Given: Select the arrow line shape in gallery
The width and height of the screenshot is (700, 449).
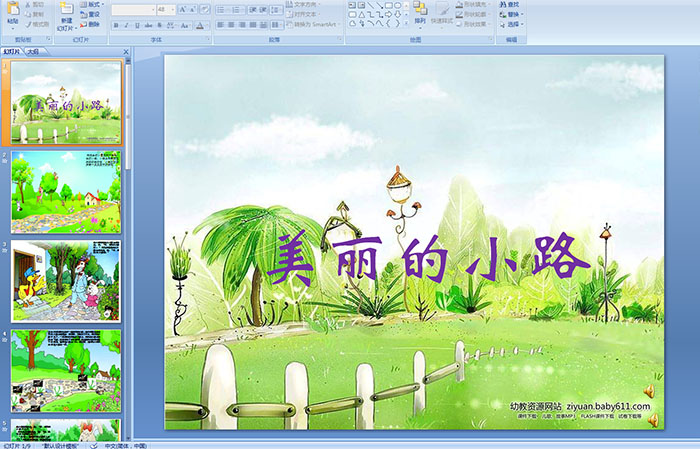Looking at the screenshot, I should [x=379, y=5].
